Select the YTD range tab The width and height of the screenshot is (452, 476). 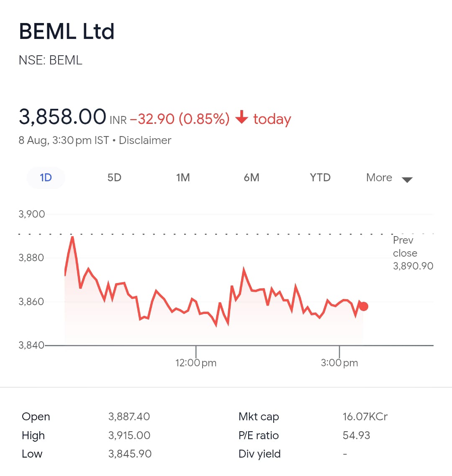pos(320,178)
